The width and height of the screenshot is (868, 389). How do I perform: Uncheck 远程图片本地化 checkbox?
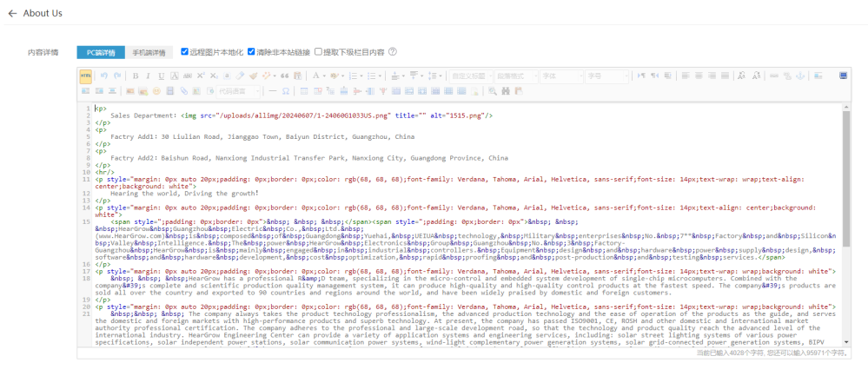click(x=185, y=51)
